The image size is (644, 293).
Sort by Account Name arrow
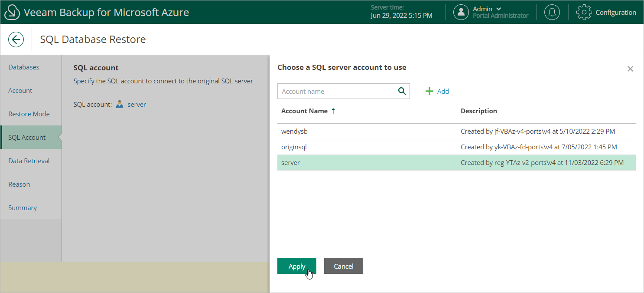pos(333,111)
